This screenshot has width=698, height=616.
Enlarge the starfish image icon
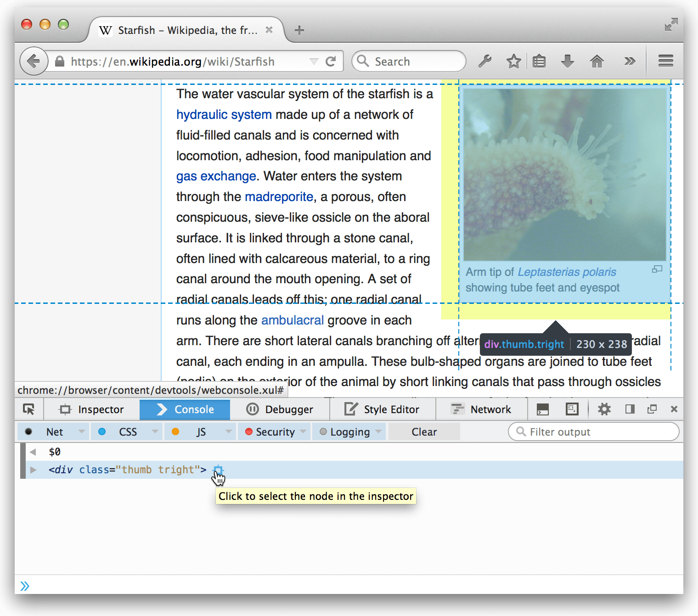click(x=657, y=269)
